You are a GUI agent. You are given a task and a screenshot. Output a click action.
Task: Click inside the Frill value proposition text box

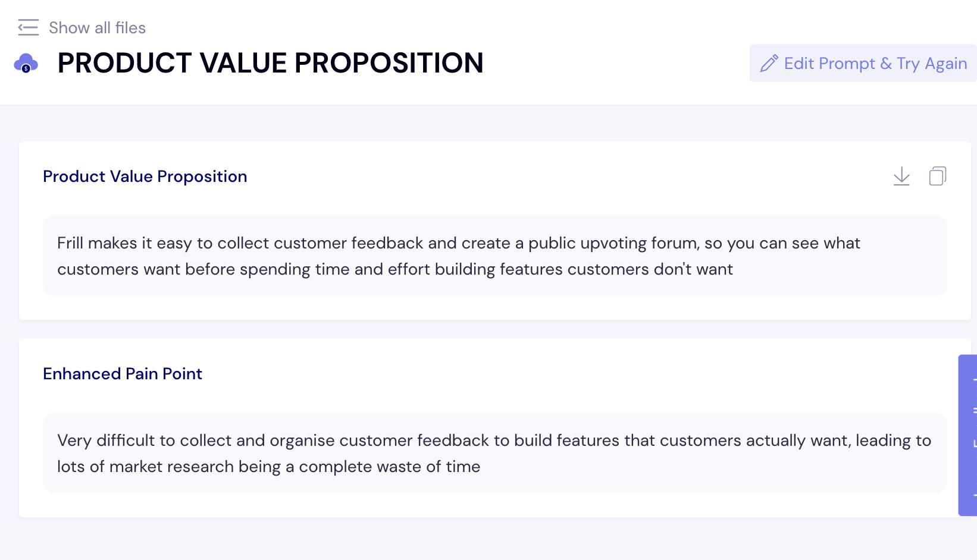tap(494, 256)
